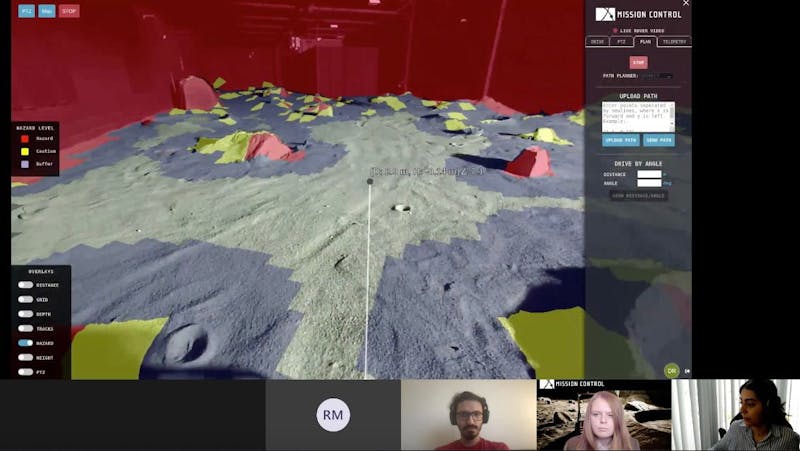The width and height of the screenshot is (800, 451).
Task: Toggle the Distance overlay switch
Action: pyautogui.click(x=25, y=285)
